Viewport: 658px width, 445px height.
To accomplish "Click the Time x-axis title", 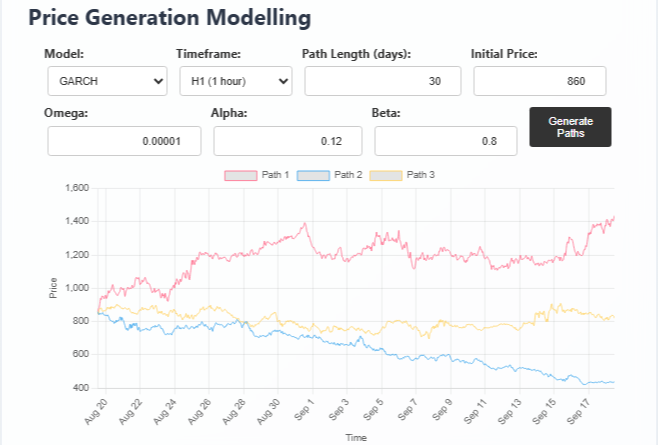I will coord(356,438).
